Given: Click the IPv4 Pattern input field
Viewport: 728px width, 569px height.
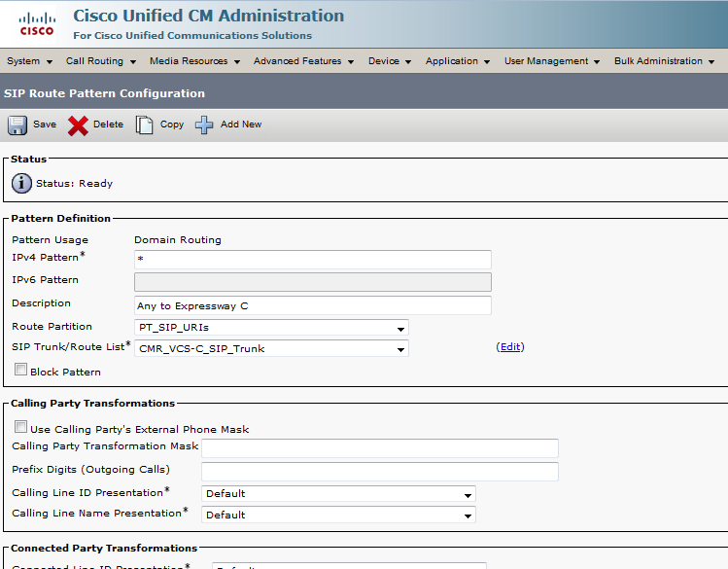Looking at the screenshot, I should pyautogui.click(x=313, y=259).
